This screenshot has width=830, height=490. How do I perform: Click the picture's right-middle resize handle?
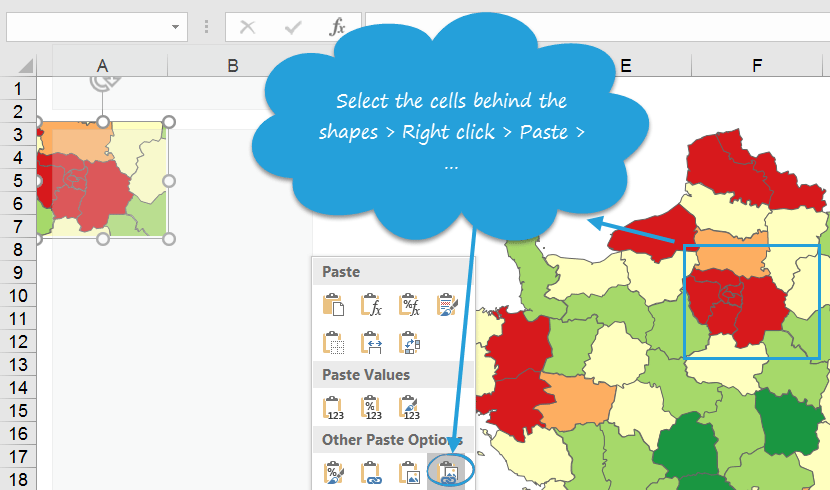(x=169, y=181)
